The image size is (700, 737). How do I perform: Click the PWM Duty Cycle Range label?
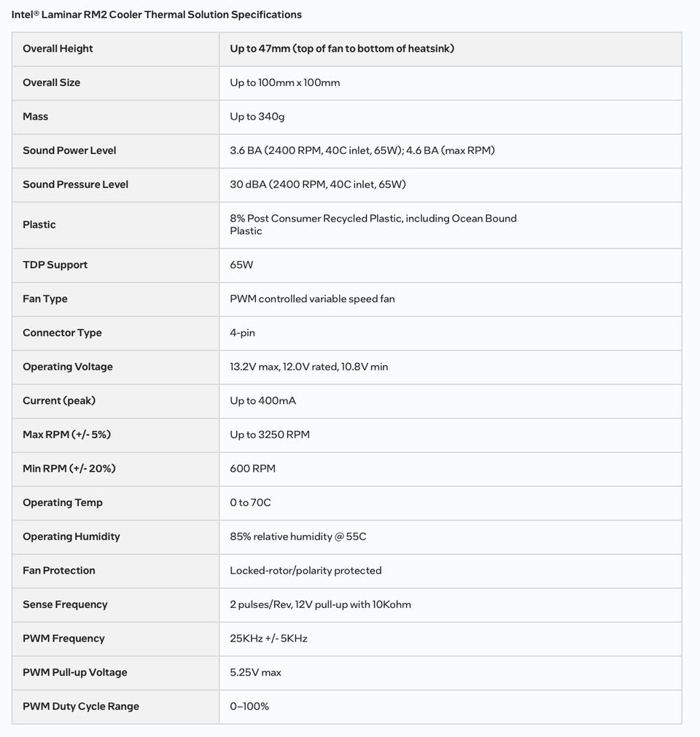[81, 706]
